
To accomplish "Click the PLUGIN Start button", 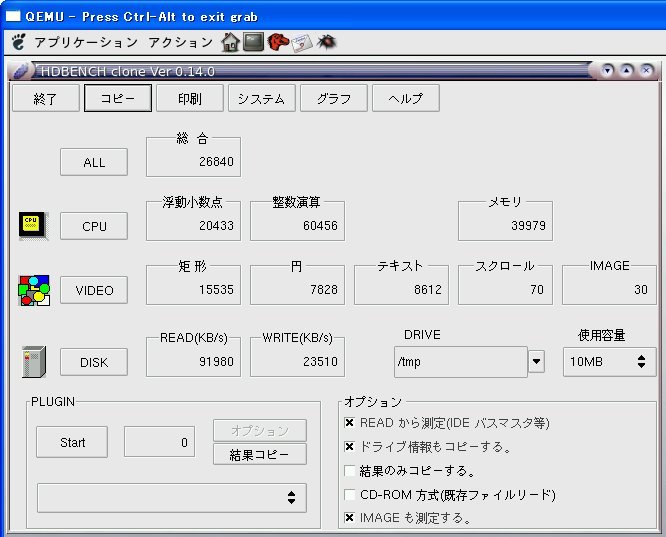I will coord(72,442).
